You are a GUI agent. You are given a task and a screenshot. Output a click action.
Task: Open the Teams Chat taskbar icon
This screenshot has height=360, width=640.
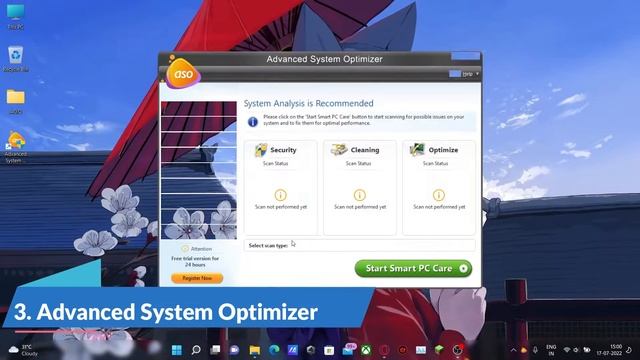click(234, 350)
